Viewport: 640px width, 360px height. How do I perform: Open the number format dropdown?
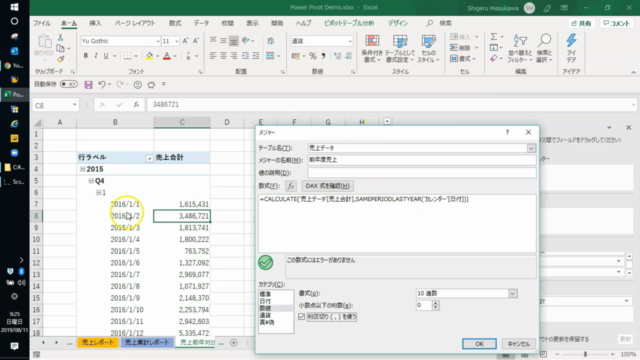pyautogui.click(x=350, y=41)
